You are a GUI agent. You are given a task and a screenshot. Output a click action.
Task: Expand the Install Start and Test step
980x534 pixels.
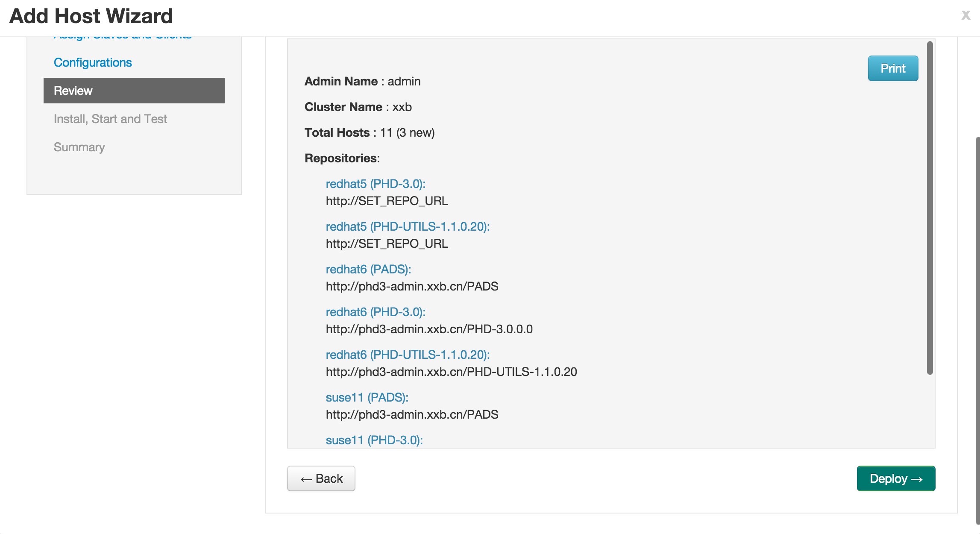[x=110, y=118]
